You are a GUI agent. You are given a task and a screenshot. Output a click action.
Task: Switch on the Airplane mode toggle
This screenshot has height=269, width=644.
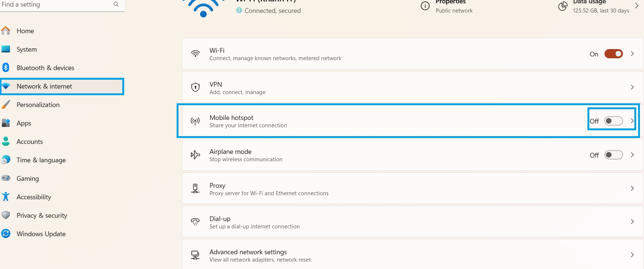pos(614,155)
